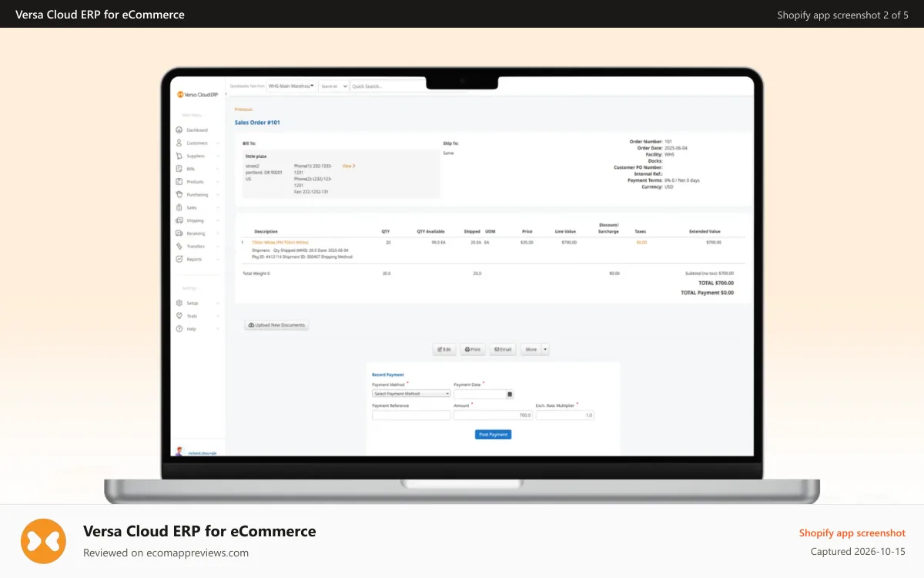Click the Help question mark icon
Image resolution: width=924 pixels, height=578 pixels.
(x=179, y=329)
